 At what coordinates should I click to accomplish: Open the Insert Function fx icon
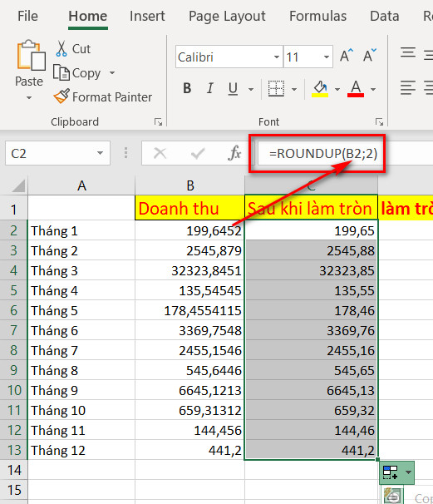(234, 153)
